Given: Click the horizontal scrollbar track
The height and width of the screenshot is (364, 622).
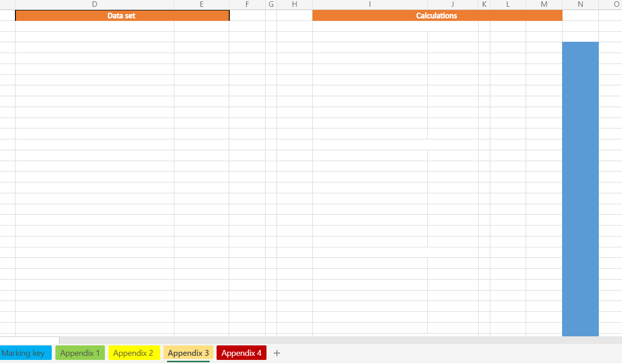Looking at the screenshot, I should 341,340.
